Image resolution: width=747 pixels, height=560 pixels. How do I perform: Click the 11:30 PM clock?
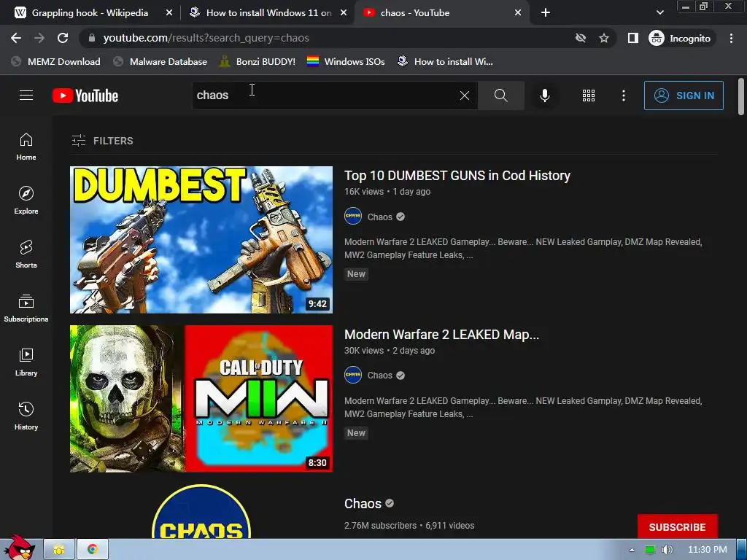coord(708,550)
